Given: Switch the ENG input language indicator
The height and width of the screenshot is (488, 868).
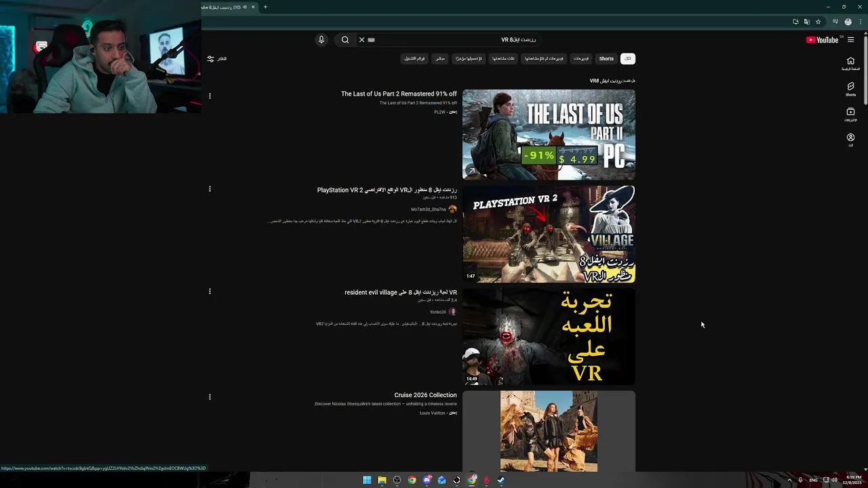Looking at the screenshot, I should (813, 481).
